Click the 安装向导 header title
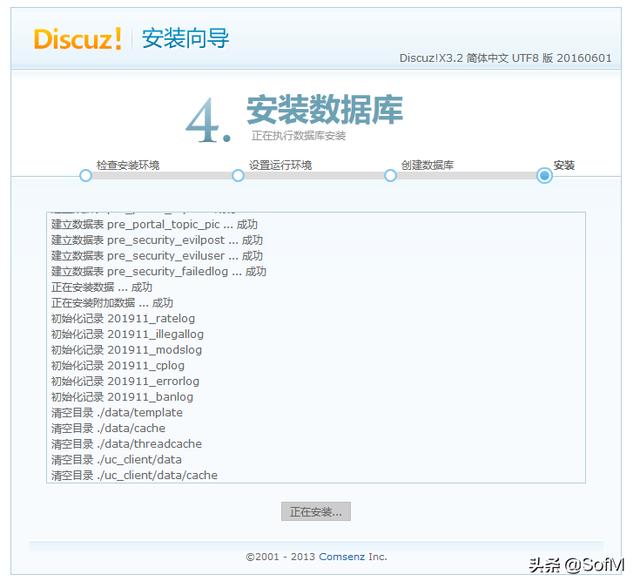 [x=185, y=38]
